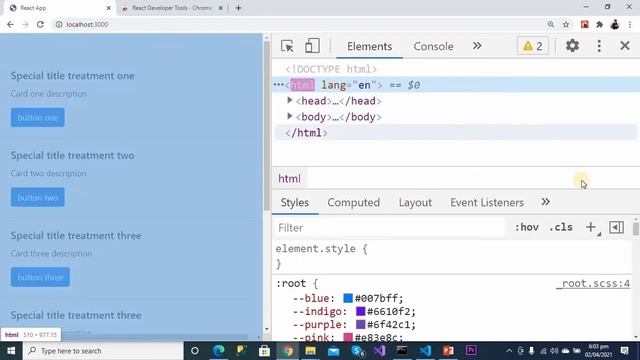Activate the inspect element picker tool
The image size is (640, 360).
tap(287, 46)
